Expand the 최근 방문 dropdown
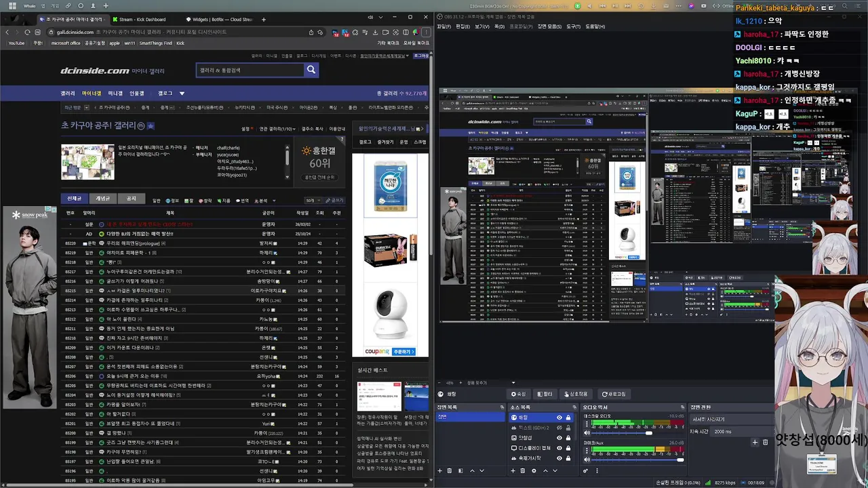The height and width of the screenshot is (488, 868). pos(87,107)
